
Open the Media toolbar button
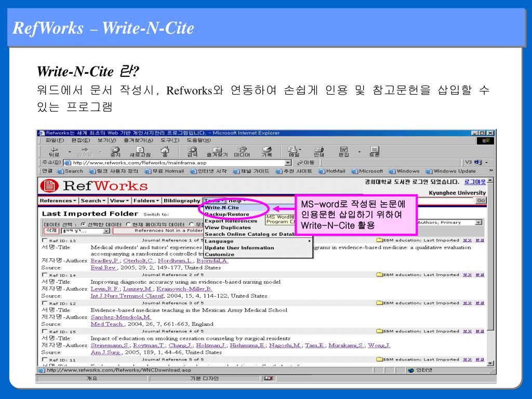[242, 151]
